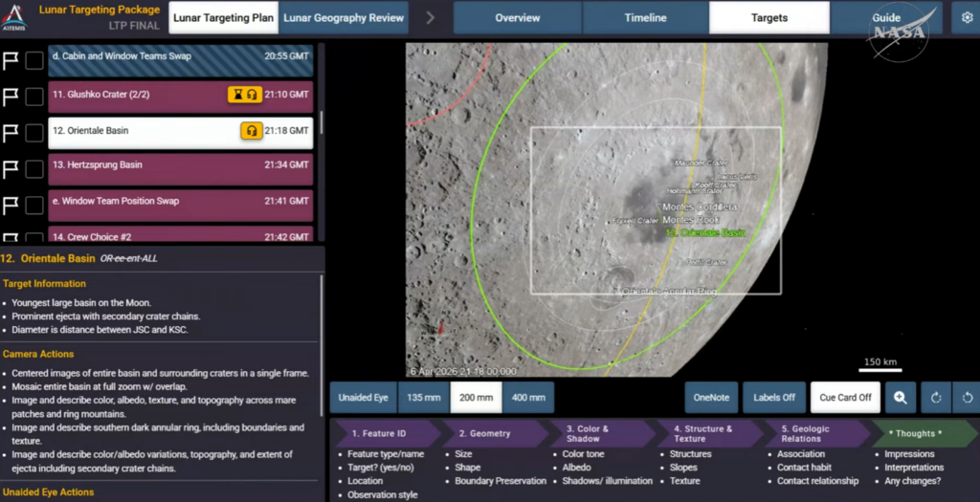The height and width of the screenshot is (502, 980).
Task: Select the 400 mm lens option
Action: tap(526, 398)
